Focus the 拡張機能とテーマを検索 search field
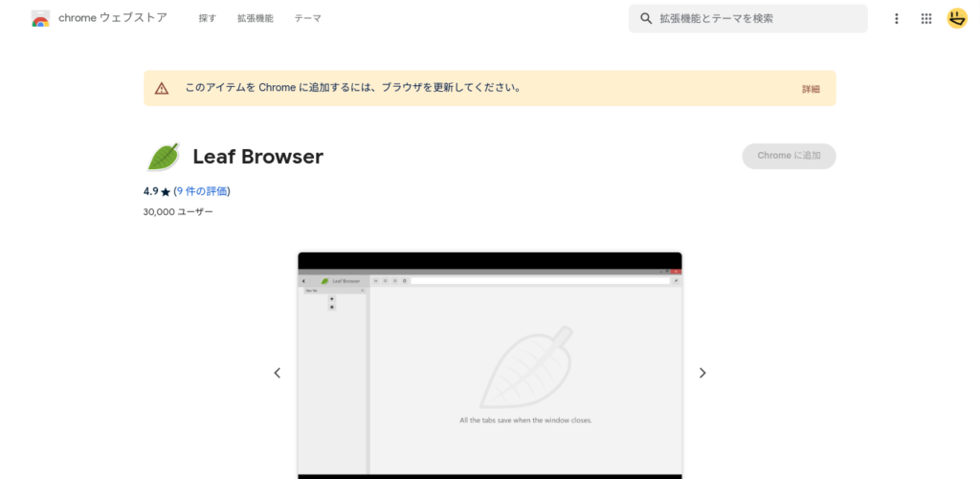Viewport: 980px width, 479px height. click(756, 18)
